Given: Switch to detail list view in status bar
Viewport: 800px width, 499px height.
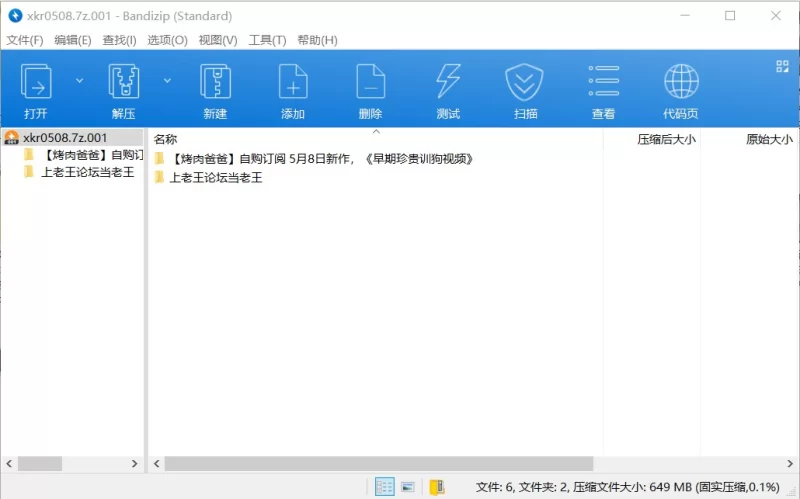Looking at the screenshot, I should [x=384, y=487].
